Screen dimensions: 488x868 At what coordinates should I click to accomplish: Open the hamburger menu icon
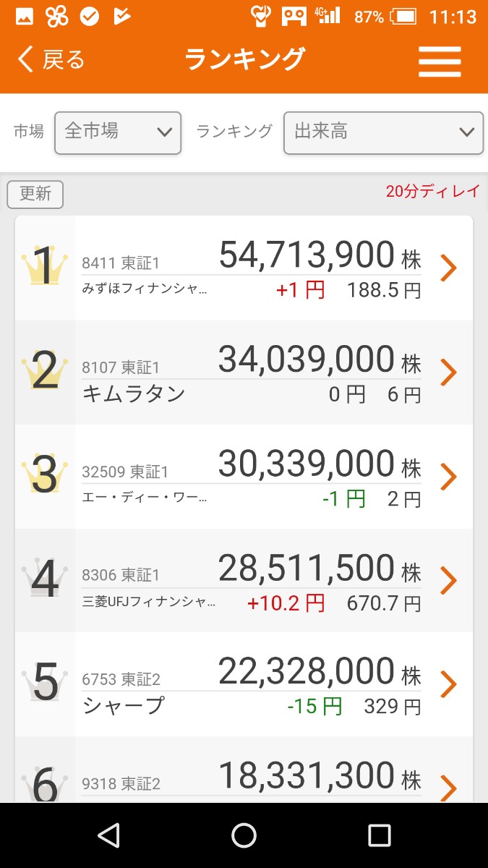click(x=440, y=61)
